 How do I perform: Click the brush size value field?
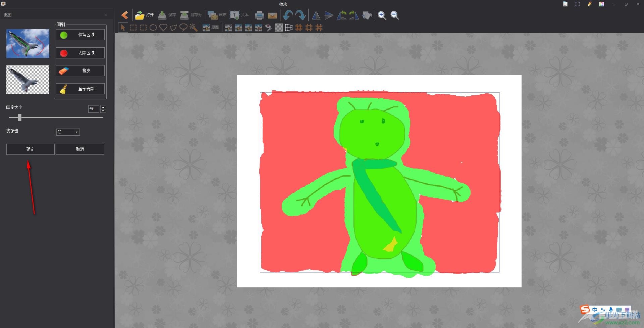tap(94, 109)
